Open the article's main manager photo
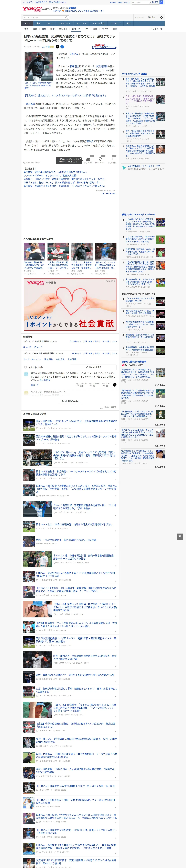Image resolution: width=186 pixels, height=868 pixels. [x=39, y=67]
